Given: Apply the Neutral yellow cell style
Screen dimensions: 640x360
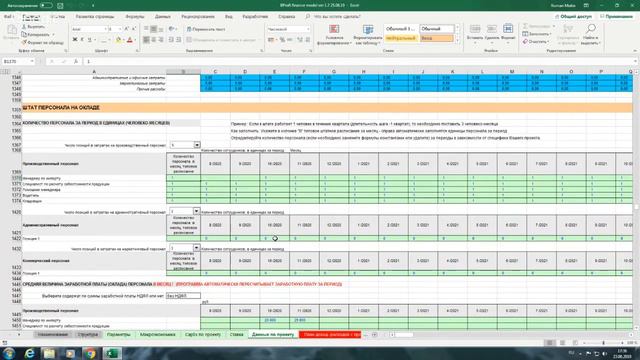Looking at the screenshot, I should tap(401, 38).
